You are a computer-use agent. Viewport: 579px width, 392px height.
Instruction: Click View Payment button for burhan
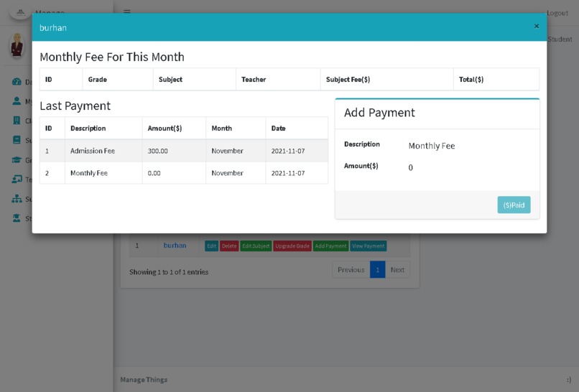tap(368, 246)
